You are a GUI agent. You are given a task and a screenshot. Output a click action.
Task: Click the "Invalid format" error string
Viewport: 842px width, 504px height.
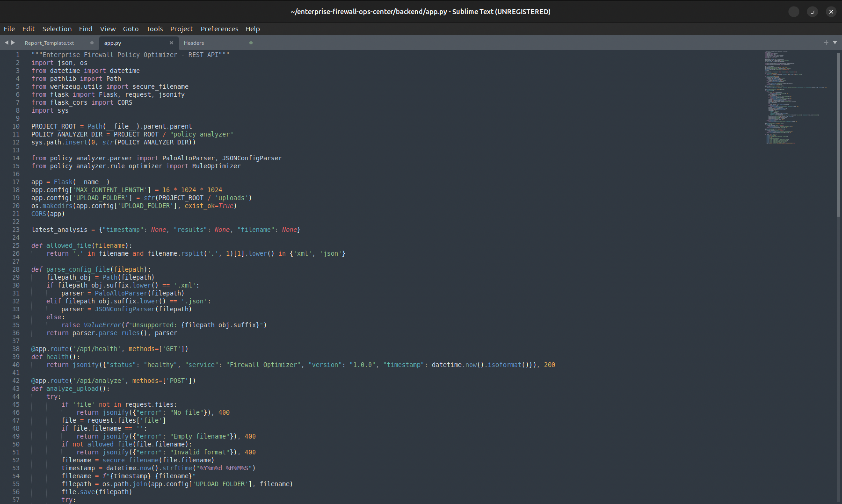200,452
